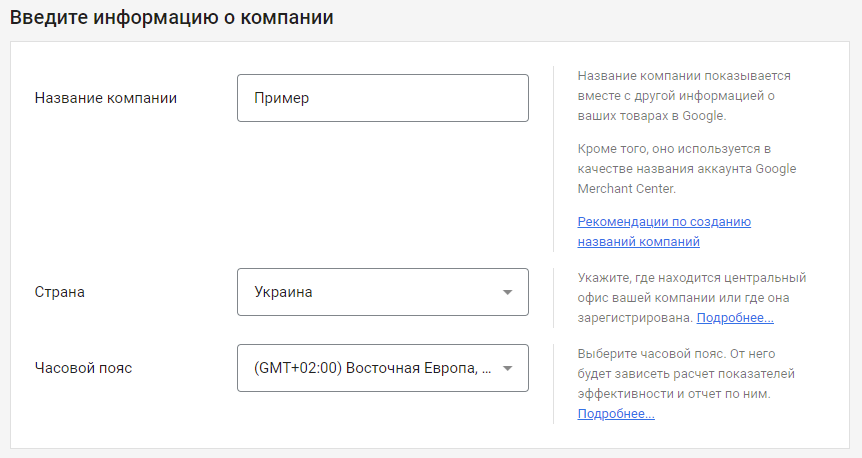The height and width of the screenshot is (458, 862).
Task: Click the Страна field label
Action: 60,292
